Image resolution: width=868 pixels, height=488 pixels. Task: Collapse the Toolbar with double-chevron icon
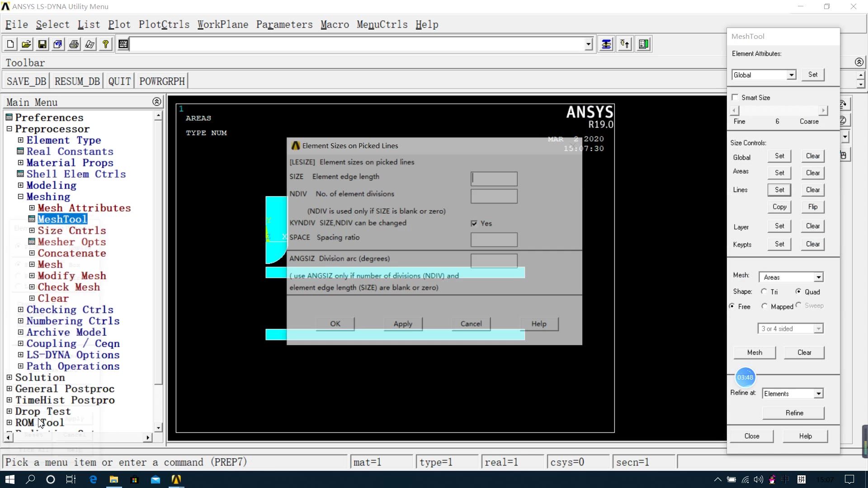pyautogui.click(x=859, y=62)
